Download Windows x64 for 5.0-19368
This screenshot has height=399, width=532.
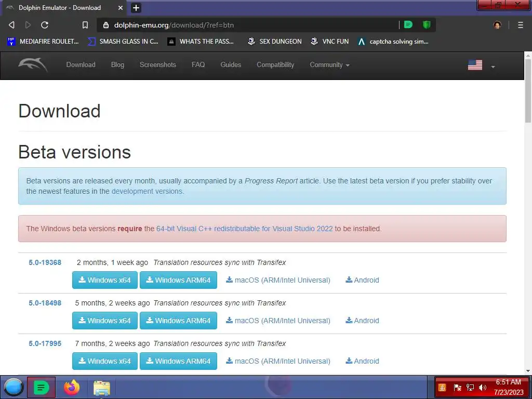click(x=105, y=280)
